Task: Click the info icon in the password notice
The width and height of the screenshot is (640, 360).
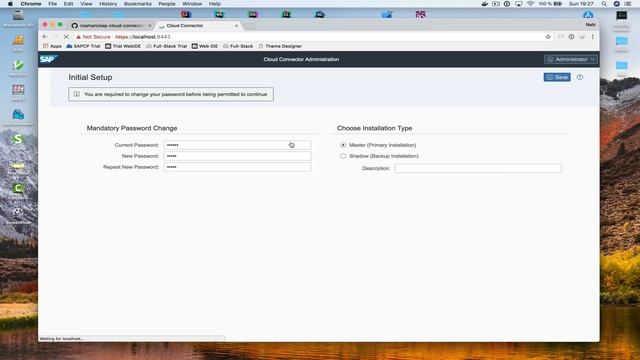Action: click(x=76, y=94)
